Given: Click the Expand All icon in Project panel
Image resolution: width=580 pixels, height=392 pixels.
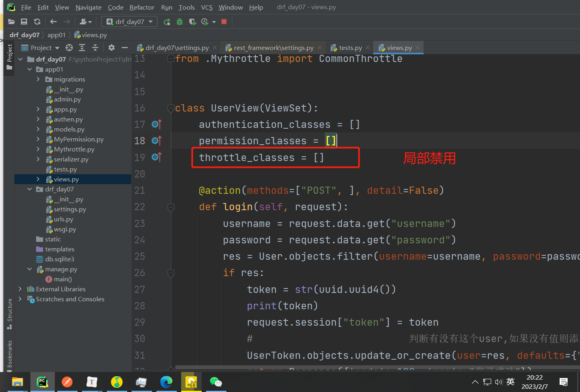Looking at the screenshot, I should 82,48.
